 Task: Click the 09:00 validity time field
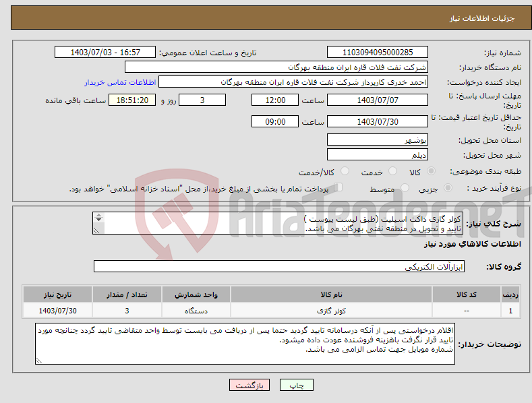275,121
